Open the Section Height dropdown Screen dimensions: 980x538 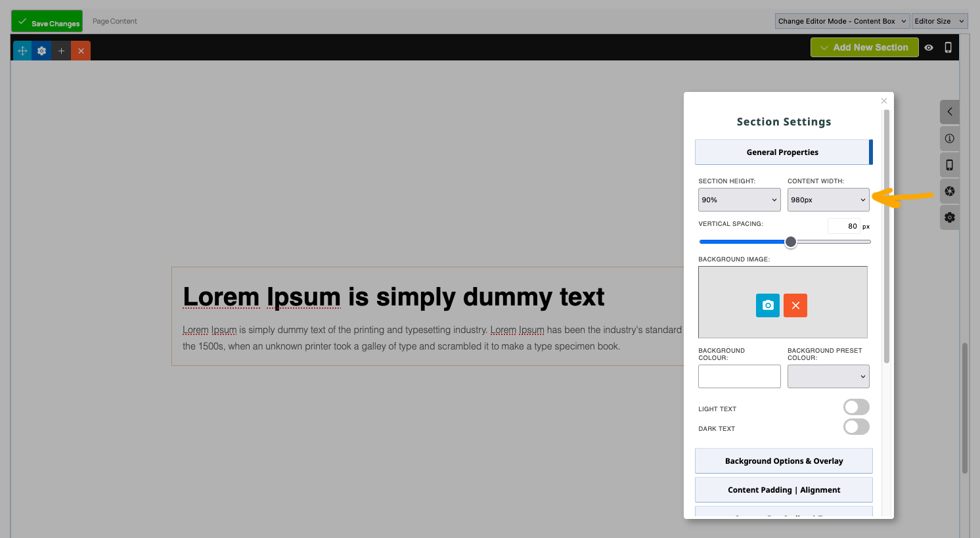tap(739, 200)
